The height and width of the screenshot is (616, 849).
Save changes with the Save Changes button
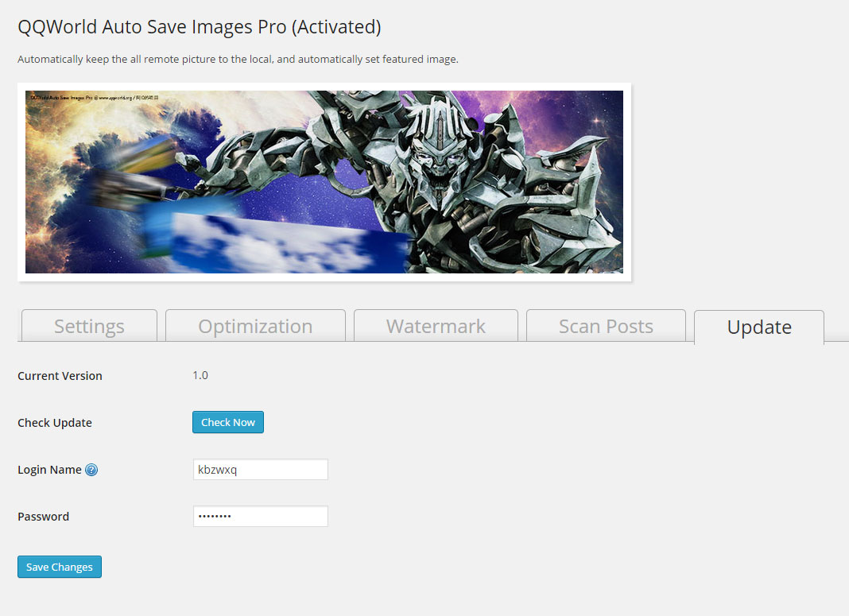[60, 567]
